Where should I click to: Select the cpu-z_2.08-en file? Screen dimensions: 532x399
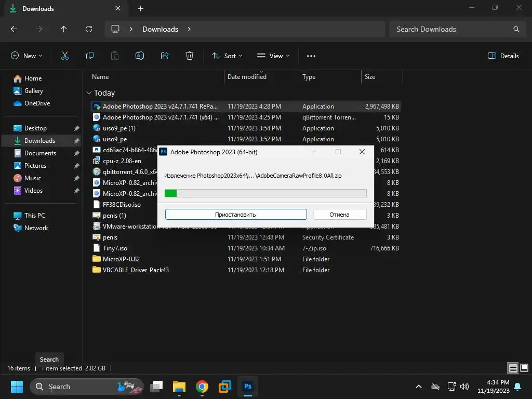click(x=122, y=161)
